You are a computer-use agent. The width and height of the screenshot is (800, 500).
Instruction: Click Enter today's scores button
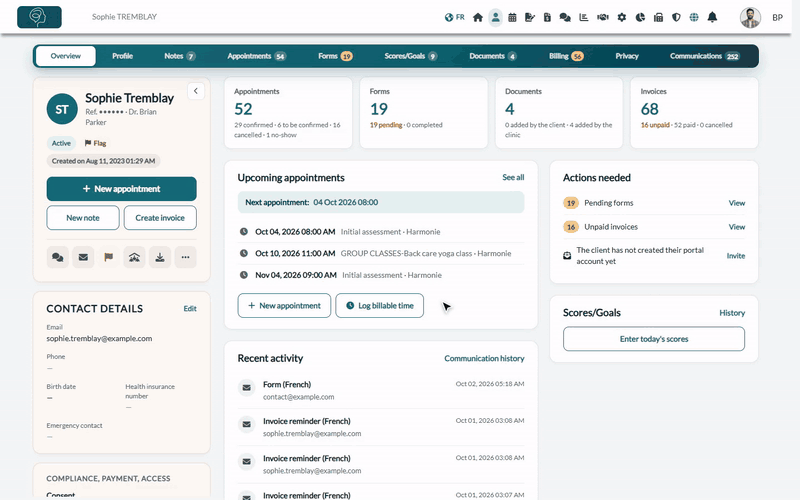click(x=654, y=339)
